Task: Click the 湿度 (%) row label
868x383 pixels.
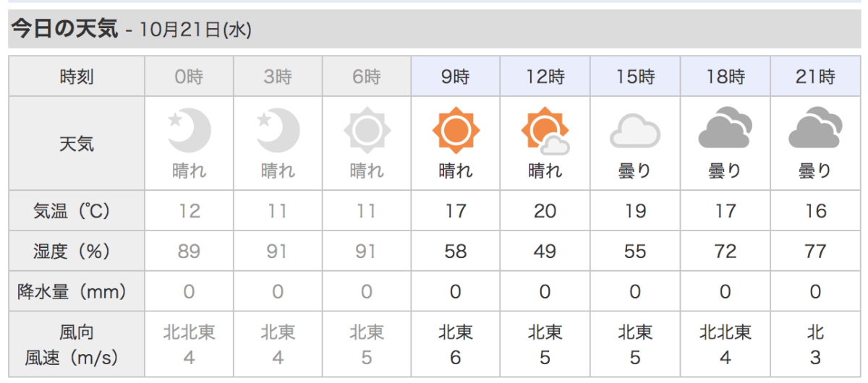Action: [77, 251]
